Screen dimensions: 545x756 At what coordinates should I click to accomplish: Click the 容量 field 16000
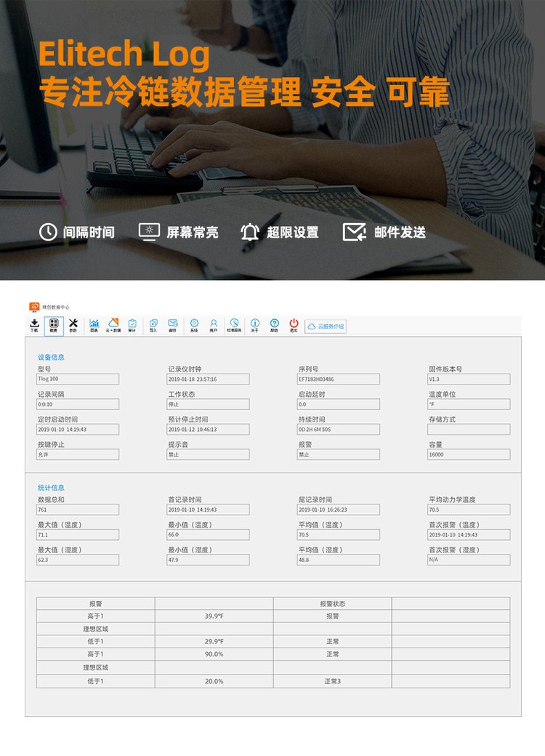click(x=469, y=454)
